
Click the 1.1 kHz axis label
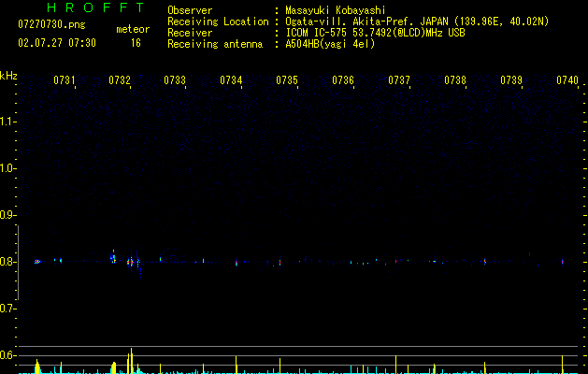pos(7,122)
